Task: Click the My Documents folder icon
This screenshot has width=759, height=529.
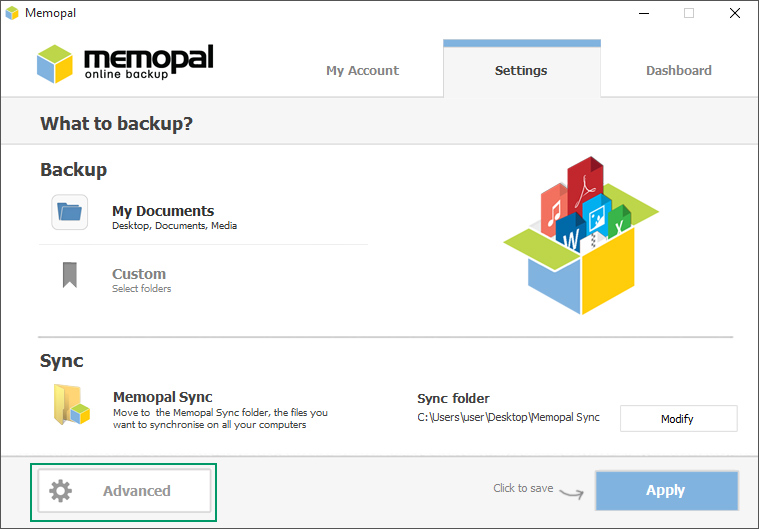Action: [x=70, y=212]
